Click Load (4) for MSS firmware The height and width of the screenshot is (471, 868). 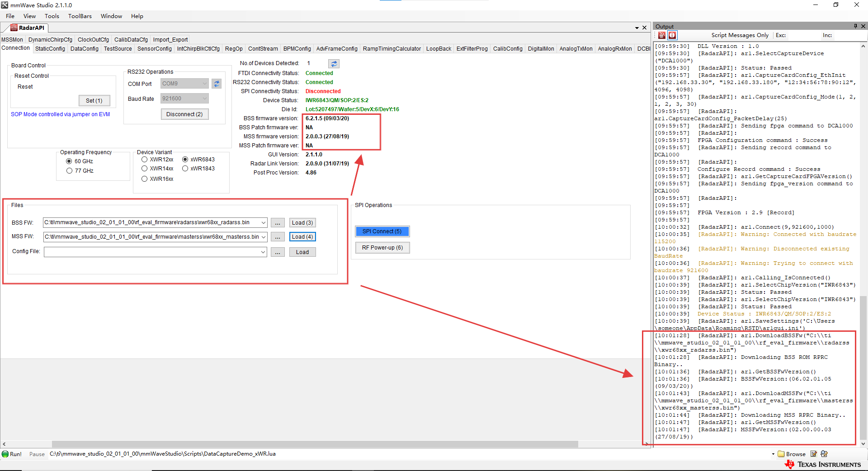pos(302,237)
